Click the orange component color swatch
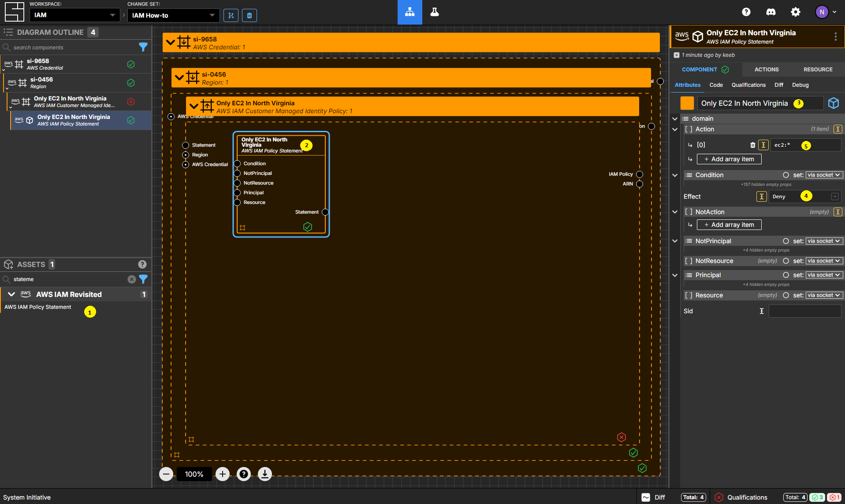 687,103
